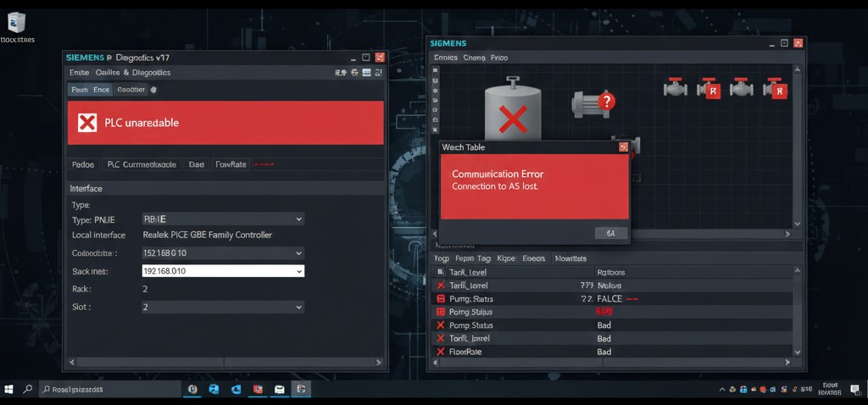Open the first pinned taskbar app icon

click(x=192, y=389)
